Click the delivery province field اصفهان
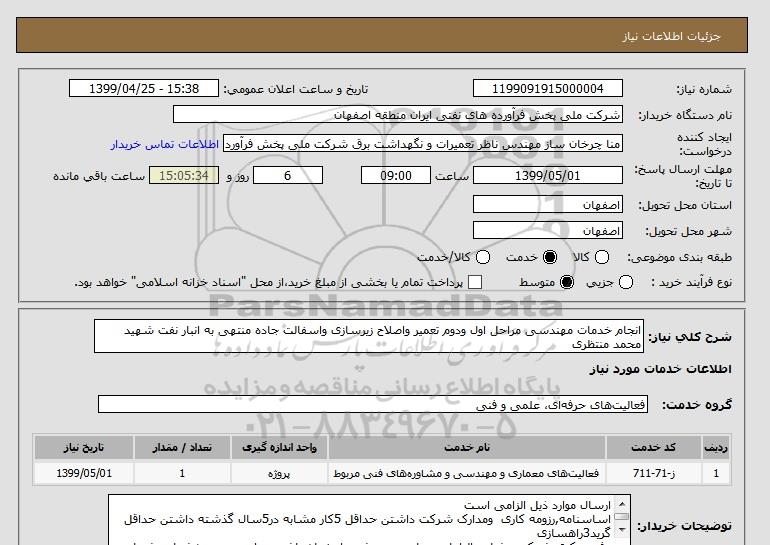The height and width of the screenshot is (545, 770). (x=548, y=204)
